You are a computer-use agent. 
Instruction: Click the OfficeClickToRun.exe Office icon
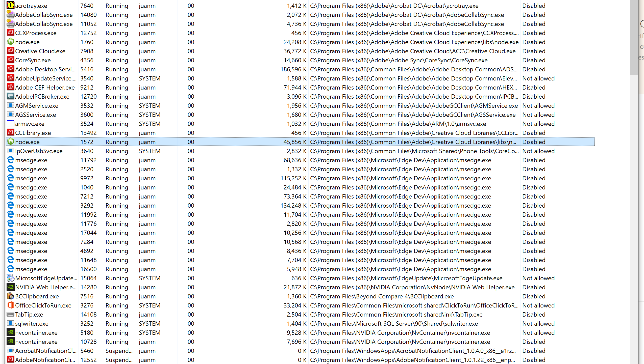tap(10, 305)
